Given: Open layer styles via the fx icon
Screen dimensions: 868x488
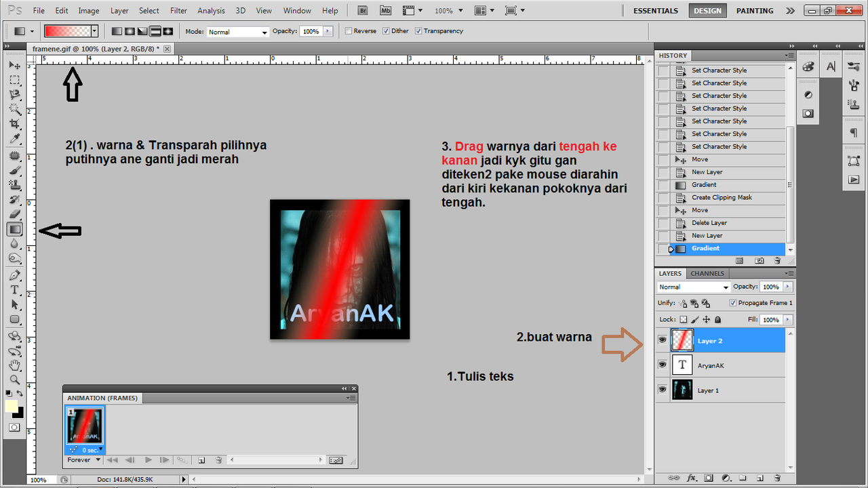Looking at the screenshot, I should [691, 478].
